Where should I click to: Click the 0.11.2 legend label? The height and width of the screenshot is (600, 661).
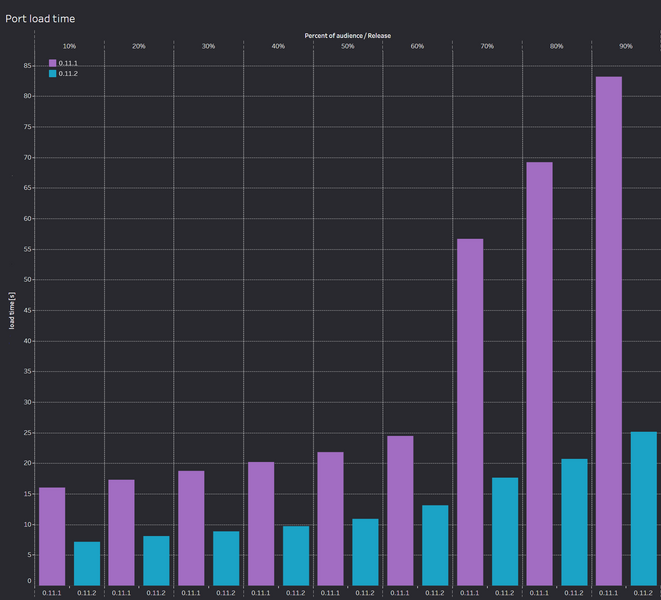pyautogui.click(x=68, y=73)
